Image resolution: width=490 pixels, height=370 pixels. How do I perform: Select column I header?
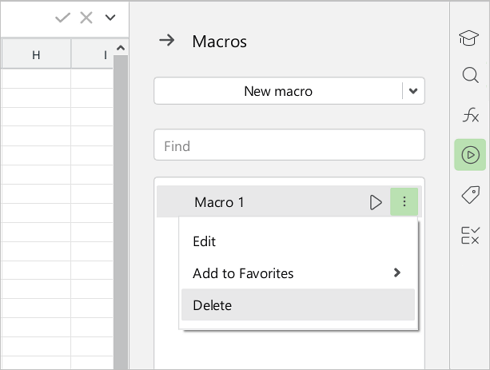92,54
